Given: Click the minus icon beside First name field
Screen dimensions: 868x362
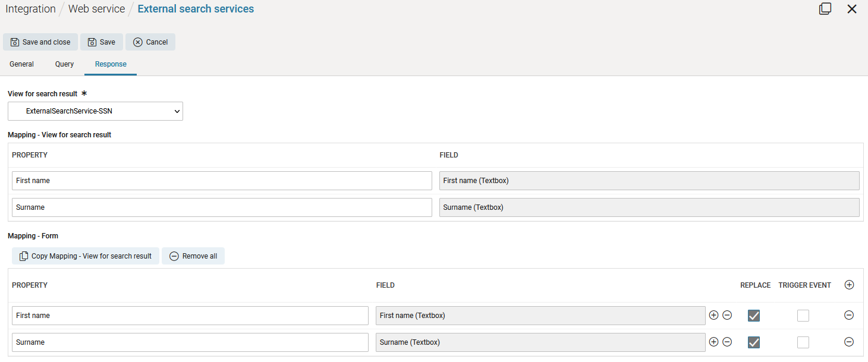Looking at the screenshot, I should click(727, 315).
